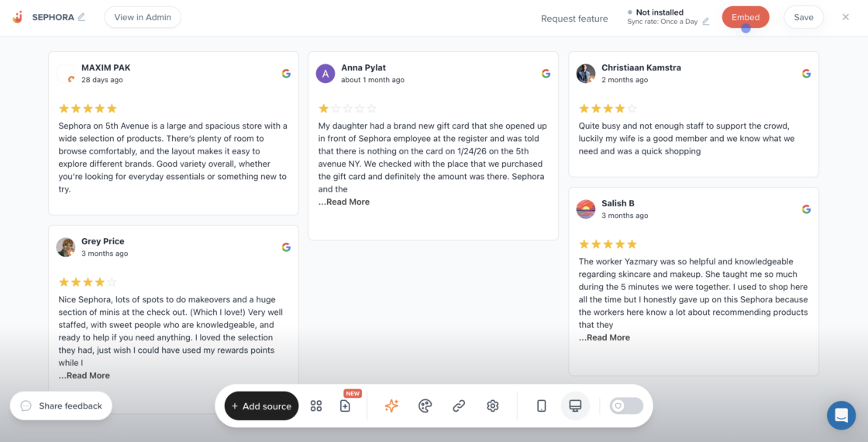Image resolution: width=868 pixels, height=442 pixels.
Task: Open the Request feature link
Action: coord(574,19)
